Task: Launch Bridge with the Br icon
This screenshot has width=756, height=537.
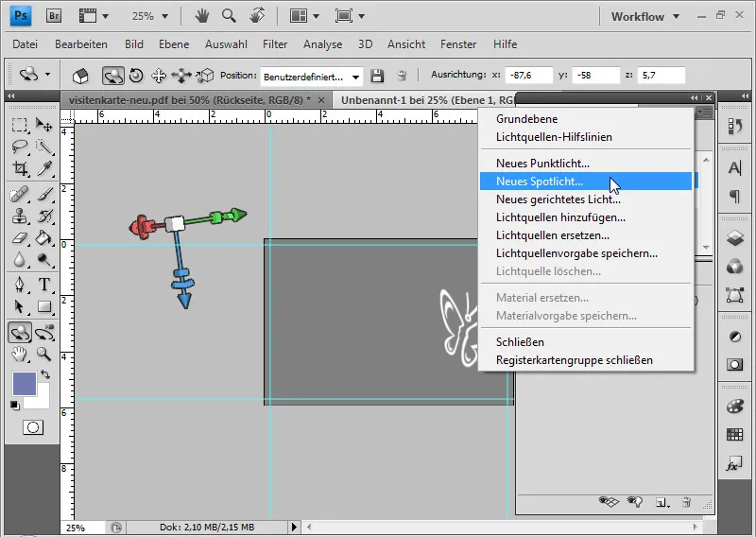Action: (x=54, y=16)
